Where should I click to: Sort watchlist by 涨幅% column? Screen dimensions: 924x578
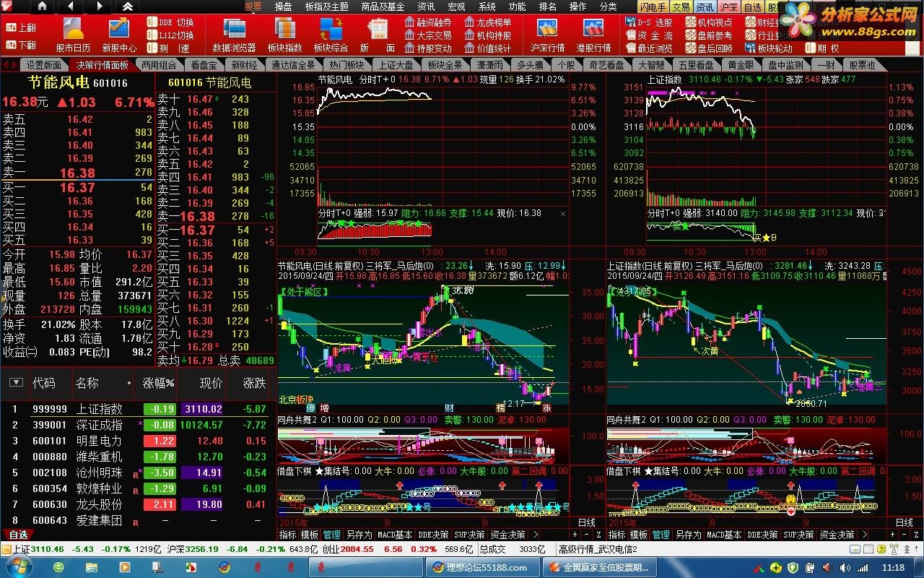pyautogui.click(x=158, y=383)
